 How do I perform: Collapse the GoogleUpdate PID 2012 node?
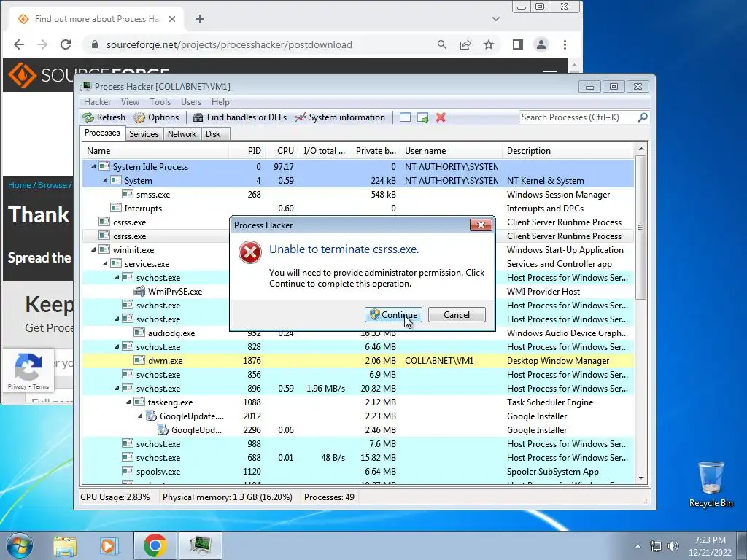pyautogui.click(x=141, y=416)
